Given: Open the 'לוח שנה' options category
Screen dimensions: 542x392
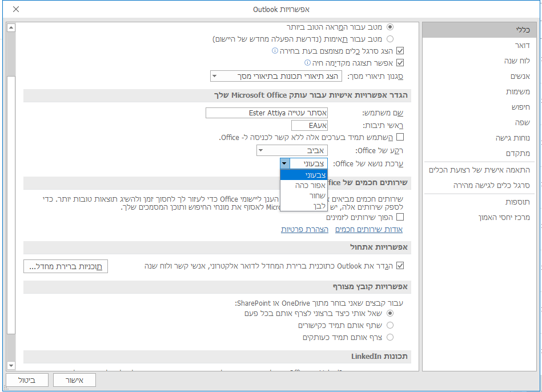Looking at the screenshot, I should (479, 61).
